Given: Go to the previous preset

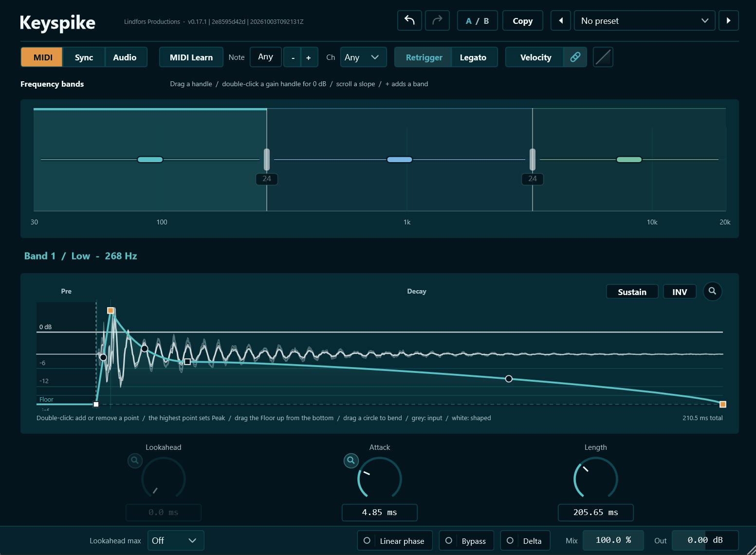Looking at the screenshot, I should pos(561,20).
